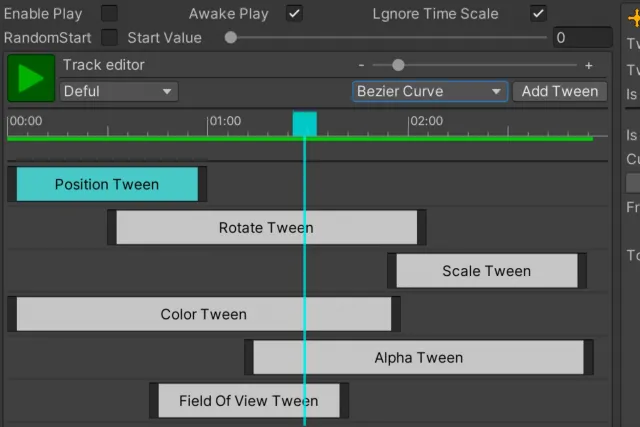
Task: Enable the RandomStart checkbox
Action: 109,38
